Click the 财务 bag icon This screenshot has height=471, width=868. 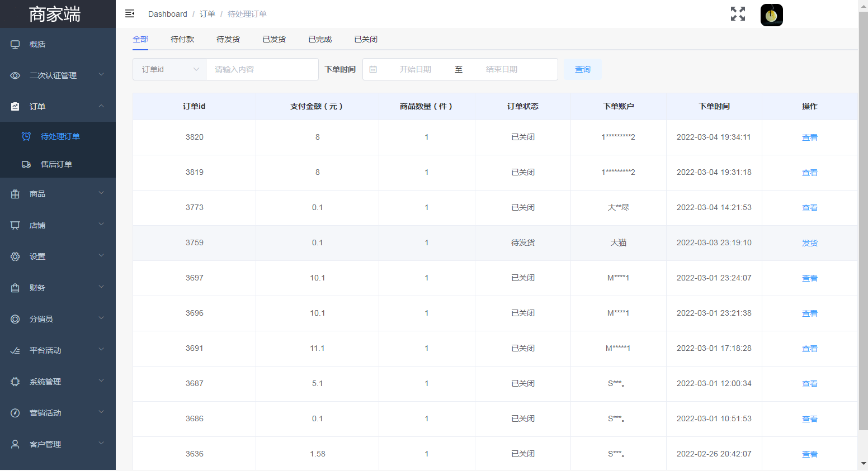(15, 288)
